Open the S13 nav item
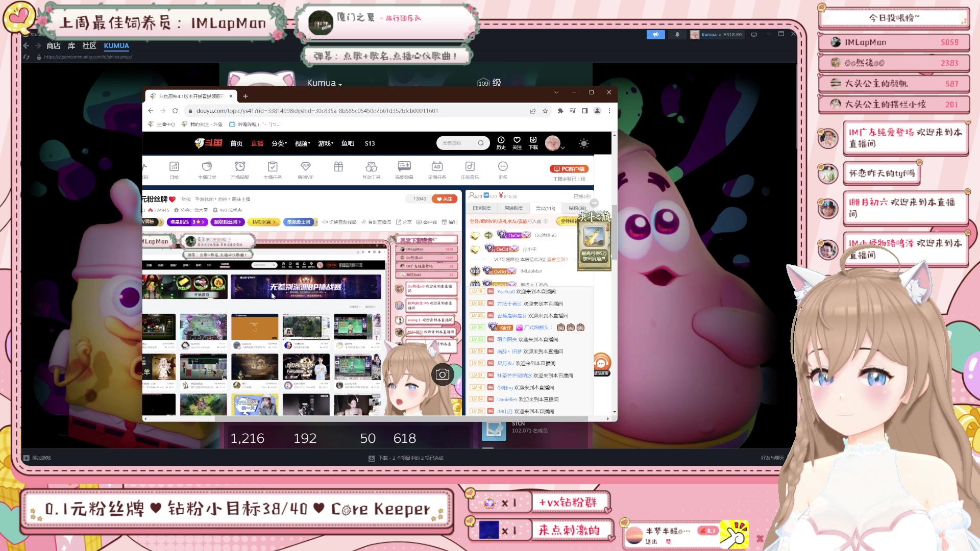This screenshot has width=980, height=551. pos(370,143)
